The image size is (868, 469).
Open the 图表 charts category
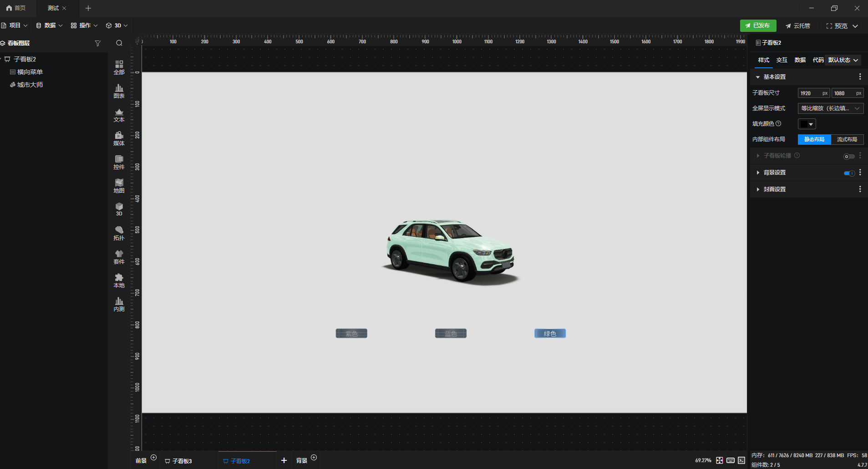coord(119,91)
